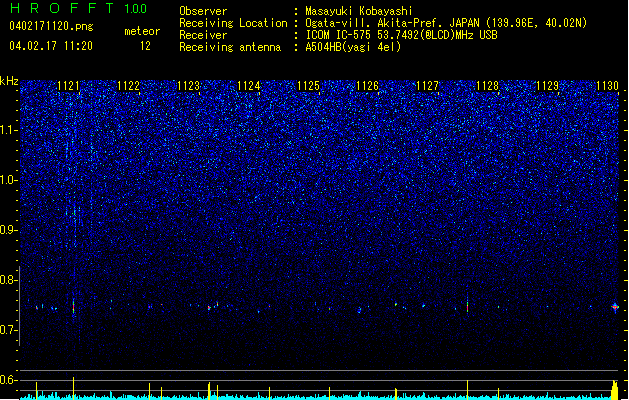Click the date stamp 04.02.17 11:20
Viewport: 629px width, 400px height.
coord(51,46)
